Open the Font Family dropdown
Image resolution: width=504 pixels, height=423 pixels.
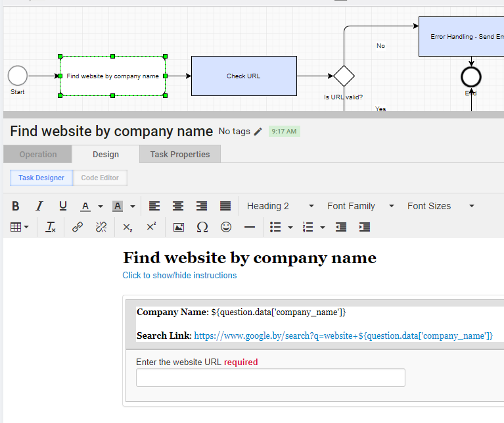(x=360, y=206)
